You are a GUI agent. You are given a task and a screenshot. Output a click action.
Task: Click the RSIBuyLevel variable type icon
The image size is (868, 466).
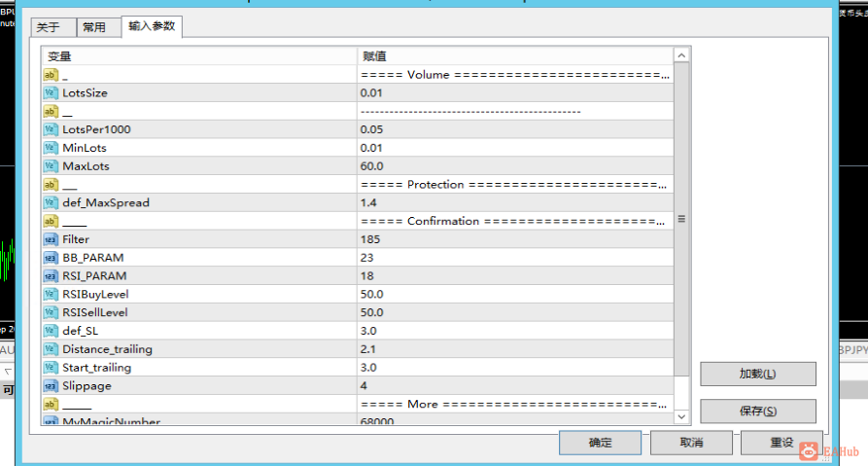click(x=51, y=294)
